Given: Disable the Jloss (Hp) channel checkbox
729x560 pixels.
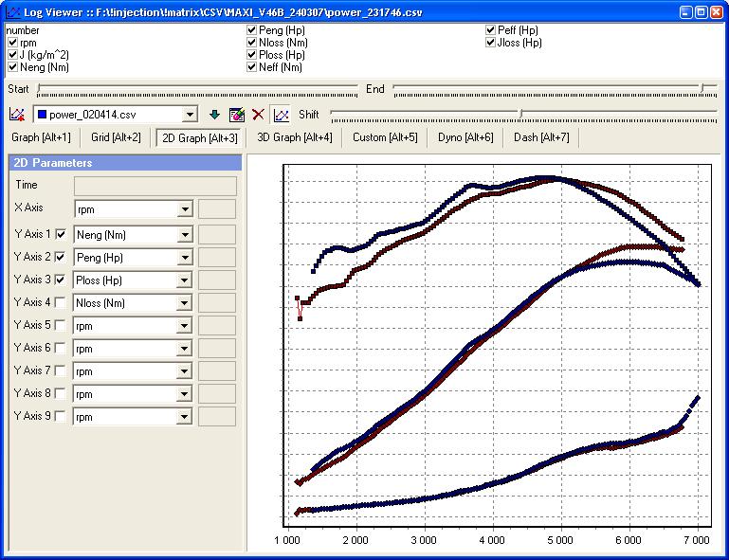Looking at the screenshot, I should point(490,43).
